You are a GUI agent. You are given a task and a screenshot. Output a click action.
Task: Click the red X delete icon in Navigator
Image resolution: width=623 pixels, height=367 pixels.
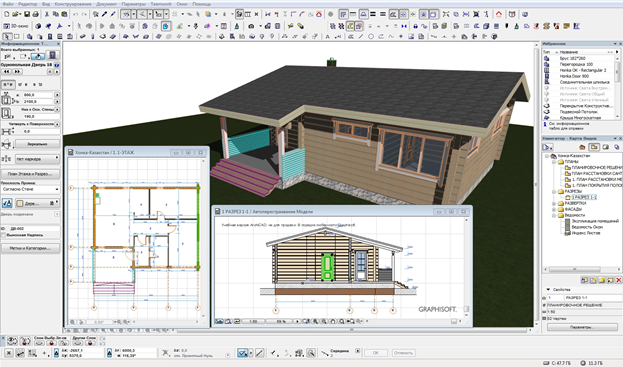click(618, 280)
